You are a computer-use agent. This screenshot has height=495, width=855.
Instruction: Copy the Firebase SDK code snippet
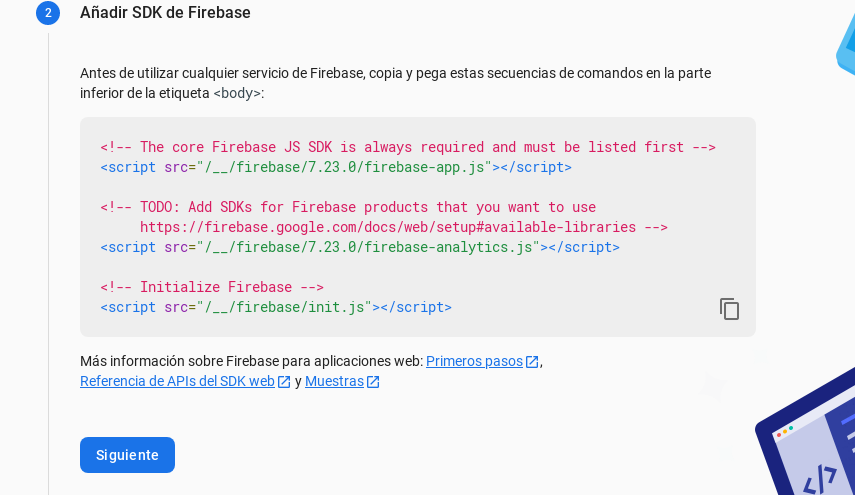(729, 309)
